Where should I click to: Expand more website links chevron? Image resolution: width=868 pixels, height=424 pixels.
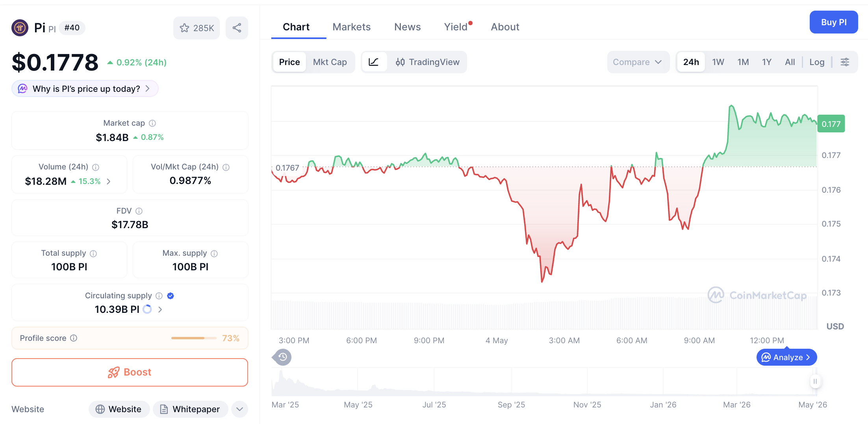[x=240, y=409]
